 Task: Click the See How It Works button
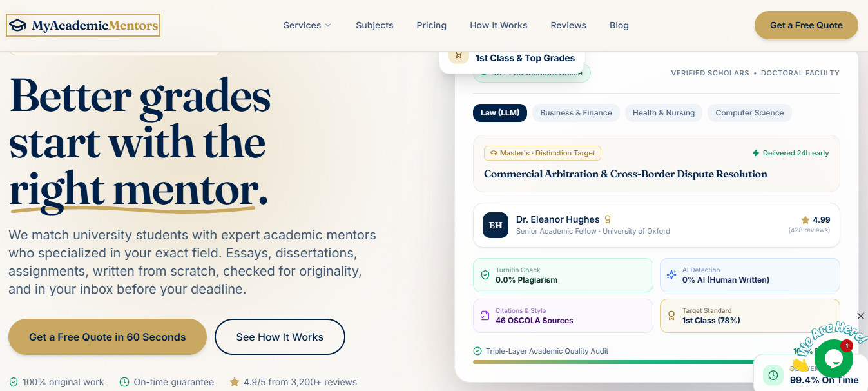click(280, 337)
